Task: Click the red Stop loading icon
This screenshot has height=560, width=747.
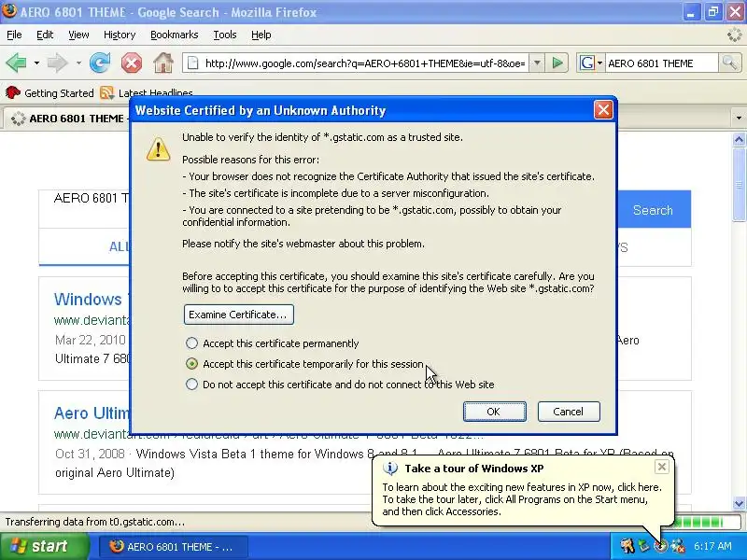Action: coord(132,63)
